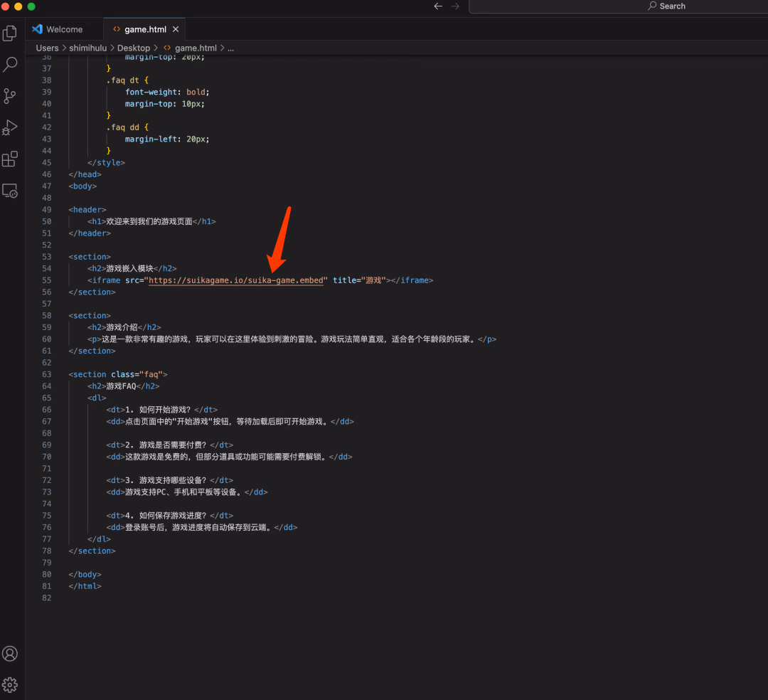Click the HTML file icon on game.html tab
Screen dimensions: 768x700
point(117,29)
